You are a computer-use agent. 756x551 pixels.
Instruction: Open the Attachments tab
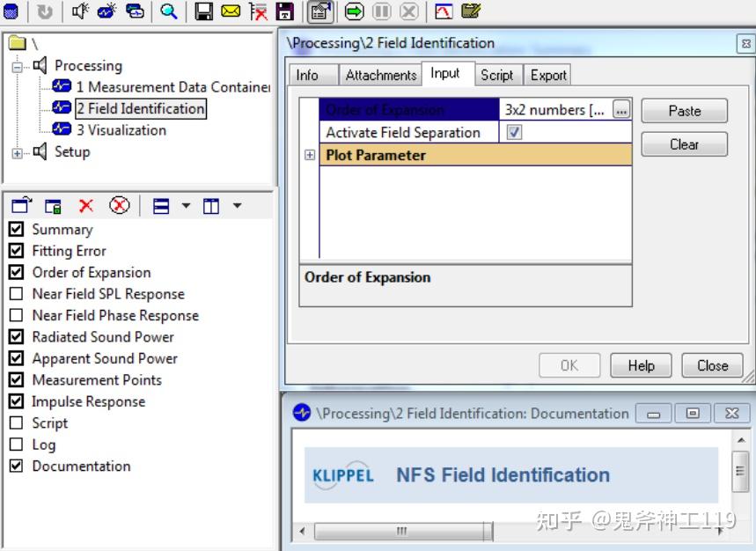(381, 75)
